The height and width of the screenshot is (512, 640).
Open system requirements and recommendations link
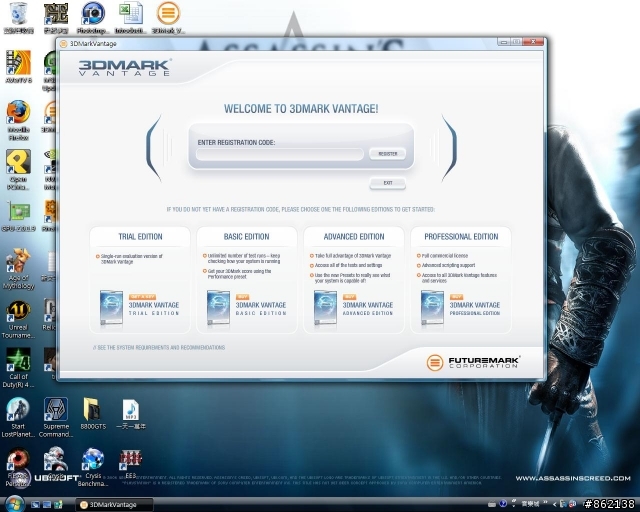(x=159, y=347)
